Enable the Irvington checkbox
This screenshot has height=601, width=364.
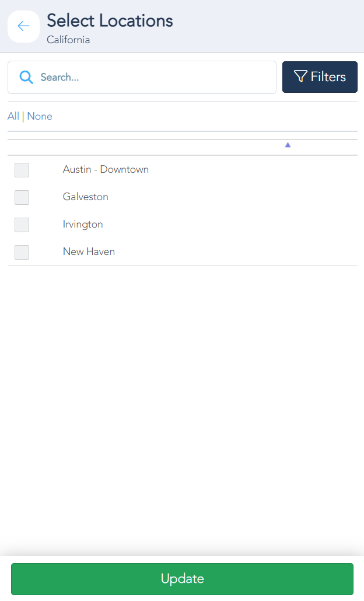tap(22, 225)
